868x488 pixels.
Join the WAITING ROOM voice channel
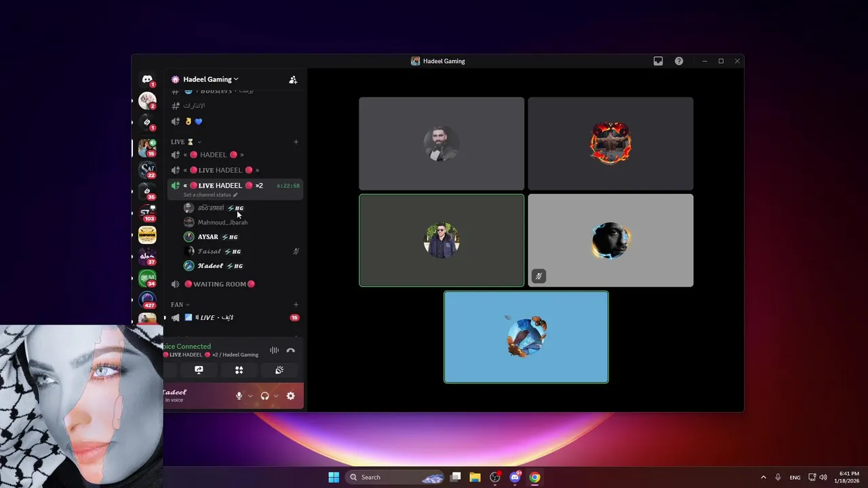[235, 284]
